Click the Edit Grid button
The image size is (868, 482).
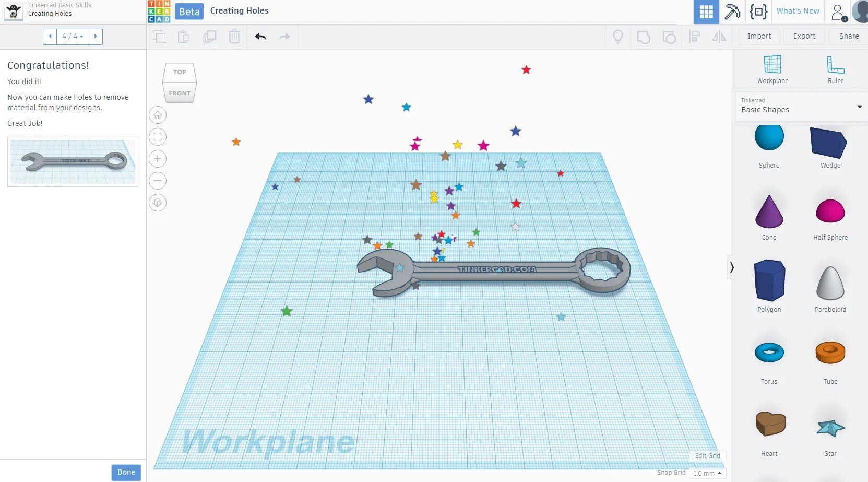(x=707, y=456)
